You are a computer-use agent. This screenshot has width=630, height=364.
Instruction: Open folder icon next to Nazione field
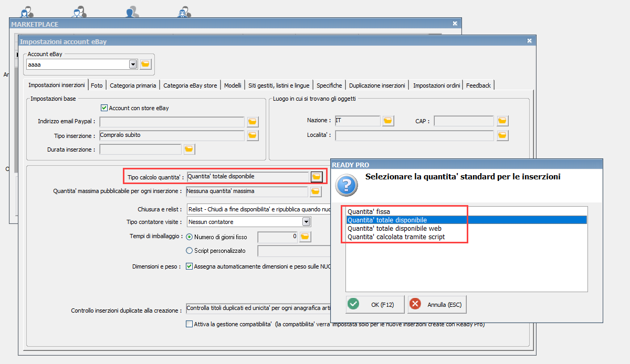(388, 121)
